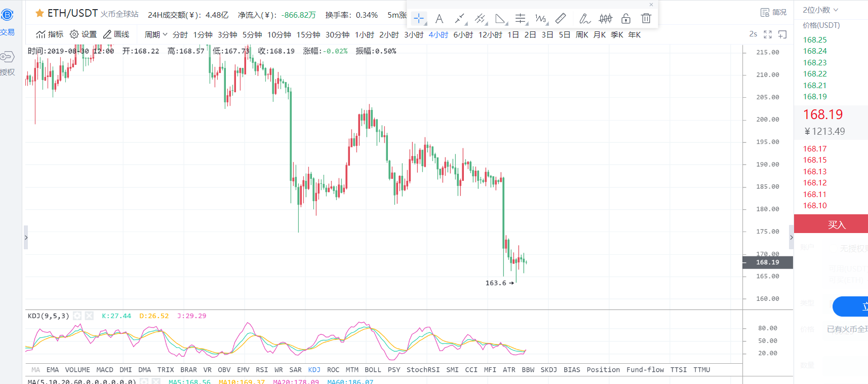868x384 pixels.
Task: Switch chart to 分时 view
Action: [x=180, y=34]
